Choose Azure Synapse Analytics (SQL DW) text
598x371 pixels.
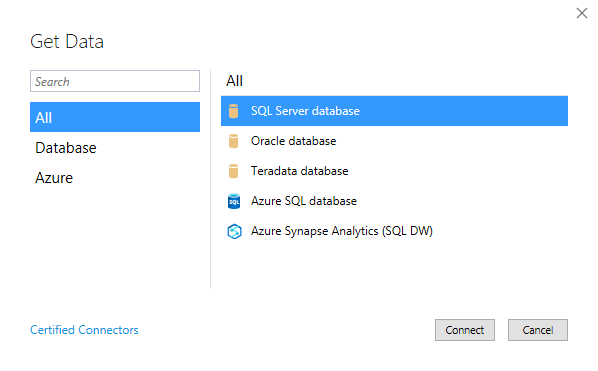click(x=342, y=231)
